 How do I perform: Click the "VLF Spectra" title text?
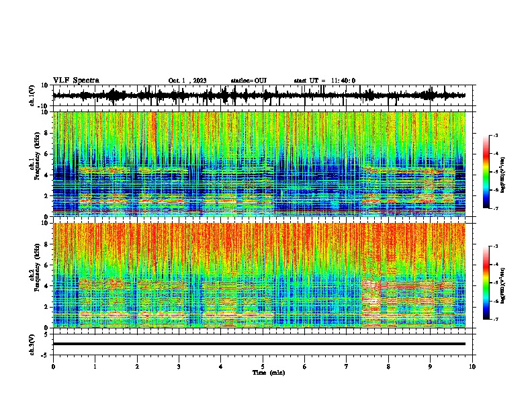[x=76, y=81]
